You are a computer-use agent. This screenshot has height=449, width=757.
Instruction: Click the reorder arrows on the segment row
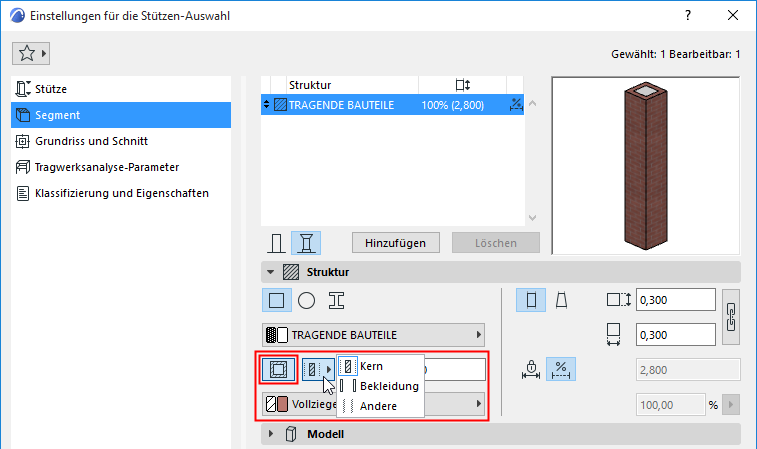[266, 104]
